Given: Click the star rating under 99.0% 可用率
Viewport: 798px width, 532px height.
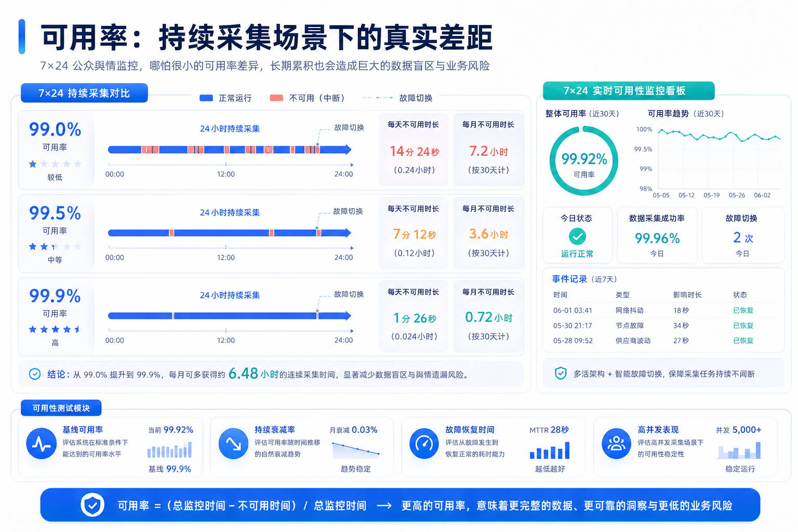Looking at the screenshot, I should tap(55, 164).
